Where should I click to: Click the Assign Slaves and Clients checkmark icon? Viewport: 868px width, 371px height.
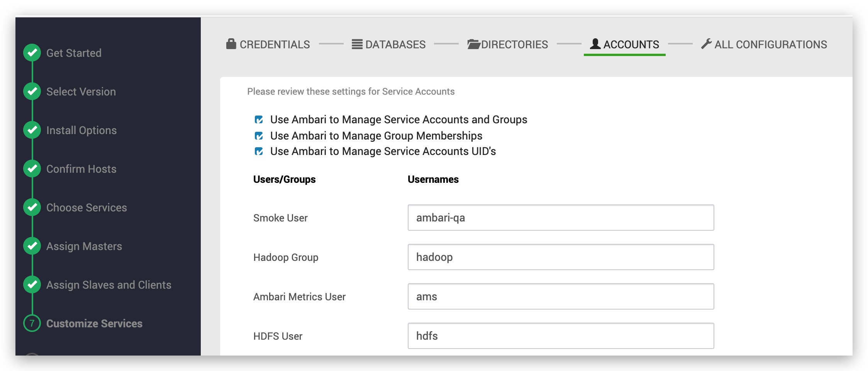[x=32, y=284]
